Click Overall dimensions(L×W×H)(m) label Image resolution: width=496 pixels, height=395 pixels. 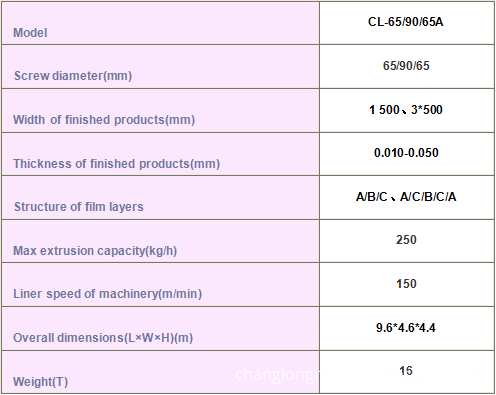click(x=103, y=338)
